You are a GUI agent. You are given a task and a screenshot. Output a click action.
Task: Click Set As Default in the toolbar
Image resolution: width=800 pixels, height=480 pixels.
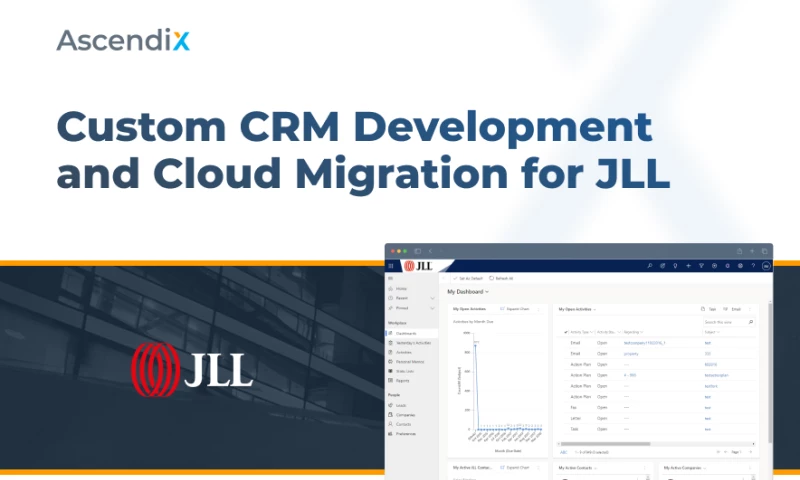[468, 279]
